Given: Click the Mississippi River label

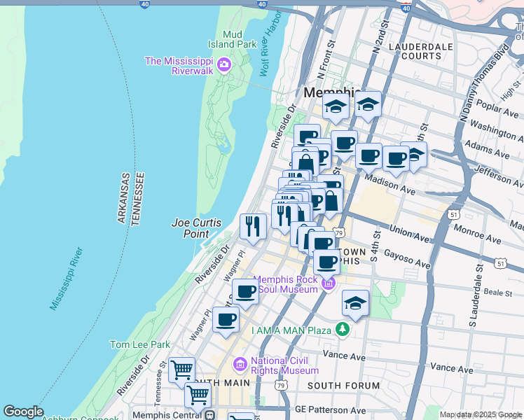Looking at the screenshot, I should pos(66,279).
